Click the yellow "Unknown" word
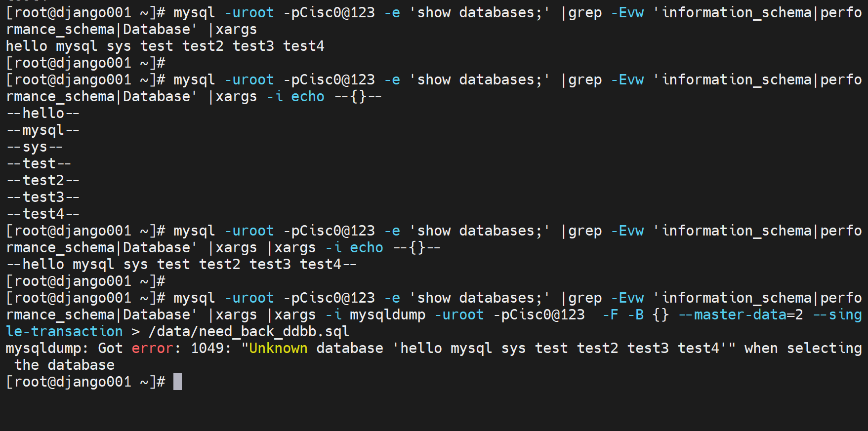 [278, 349]
